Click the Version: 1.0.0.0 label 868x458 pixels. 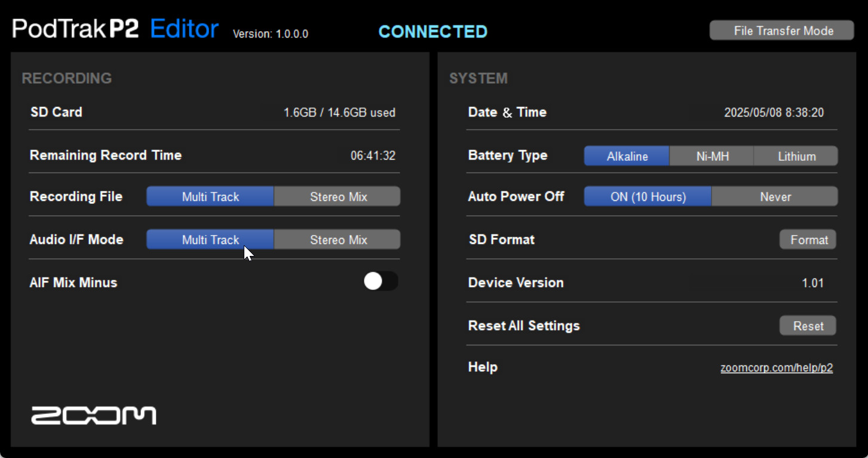(271, 34)
